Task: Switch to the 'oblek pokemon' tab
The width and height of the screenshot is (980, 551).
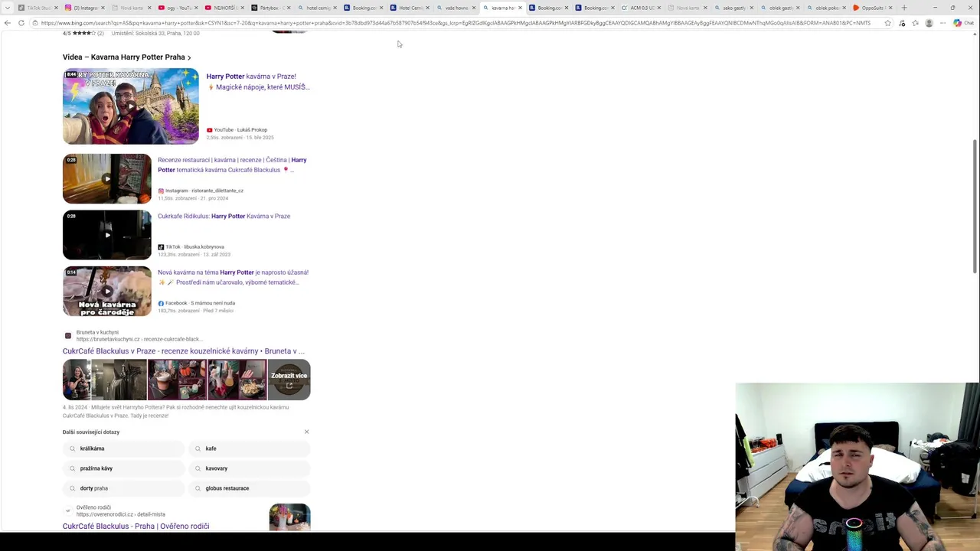Action: tap(826, 8)
